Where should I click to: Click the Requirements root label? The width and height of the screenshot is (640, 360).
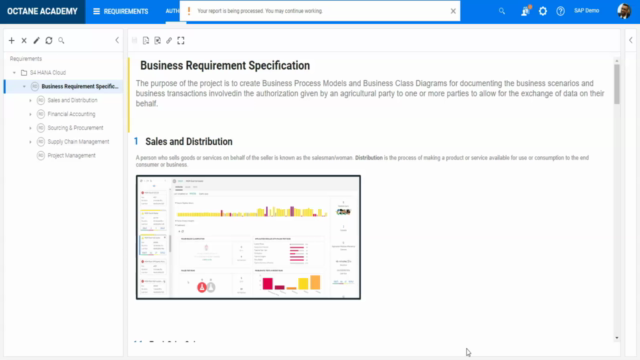pos(26,59)
